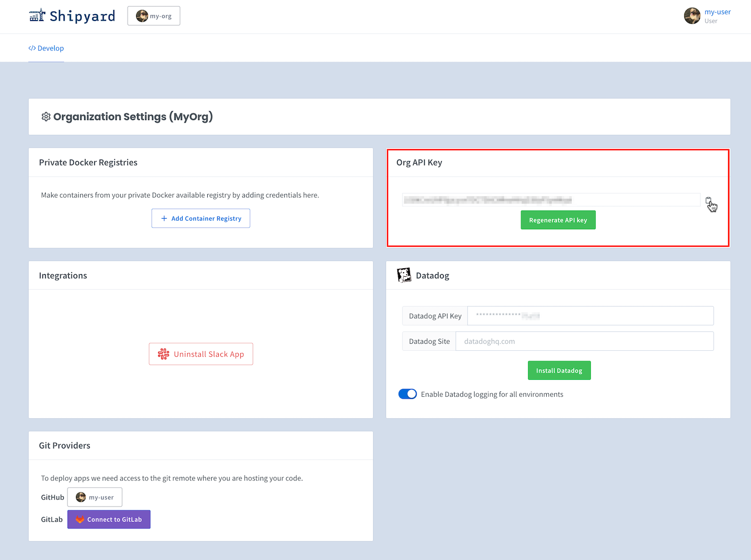The width and height of the screenshot is (751, 560).
Task: Select the my-user profile avatar top right
Action: click(692, 16)
